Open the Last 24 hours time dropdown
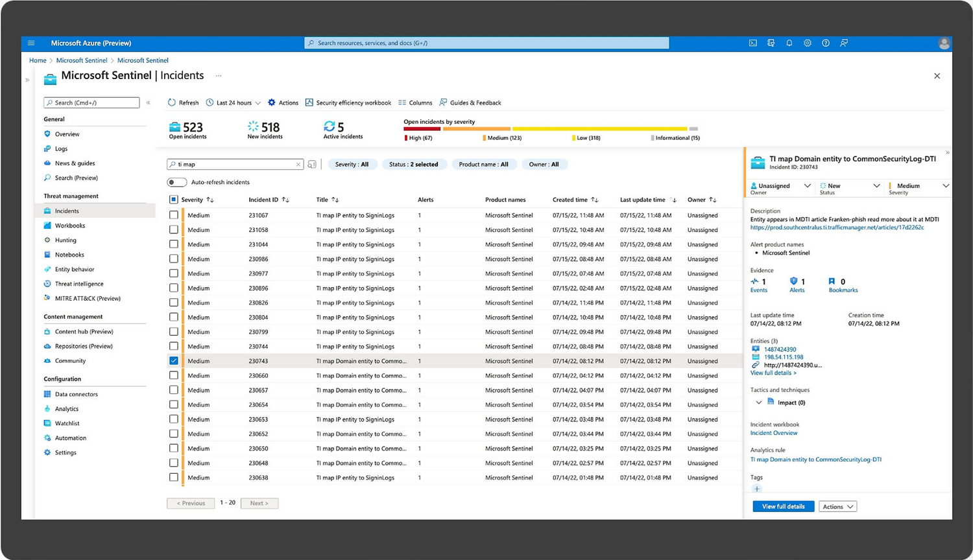Image resolution: width=973 pixels, height=560 pixels. [x=234, y=102]
